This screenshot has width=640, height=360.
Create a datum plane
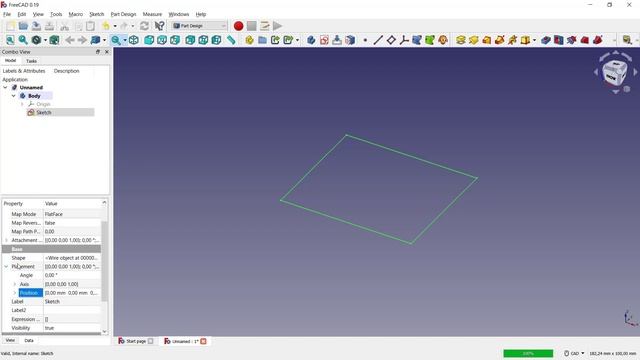(x=391, y=40)
